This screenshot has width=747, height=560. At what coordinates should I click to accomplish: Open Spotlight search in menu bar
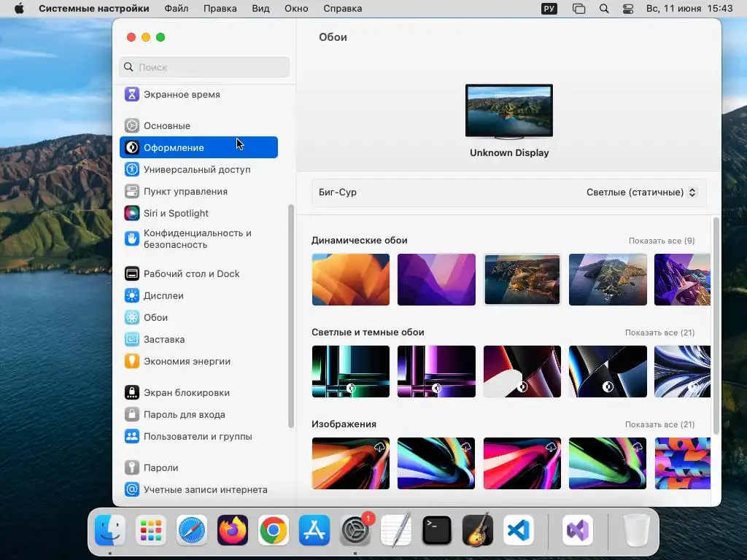[604, 9]
